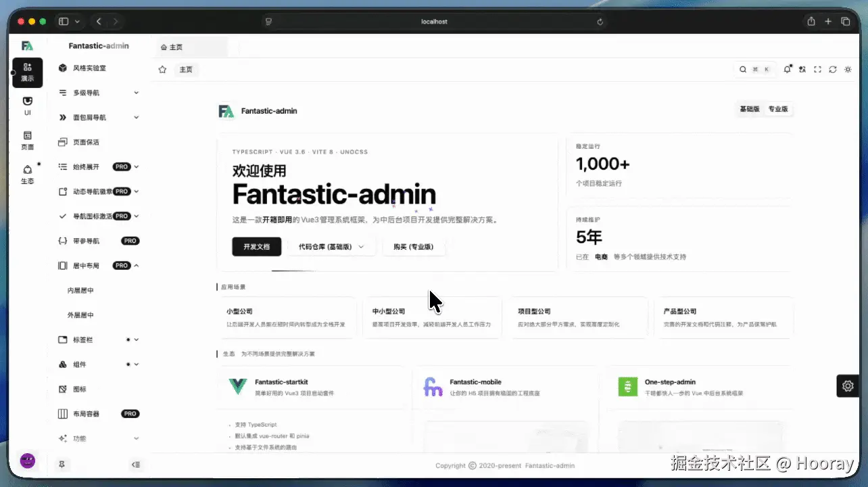
Task: Show the Safari tab overview
Action: pos(845,22)
